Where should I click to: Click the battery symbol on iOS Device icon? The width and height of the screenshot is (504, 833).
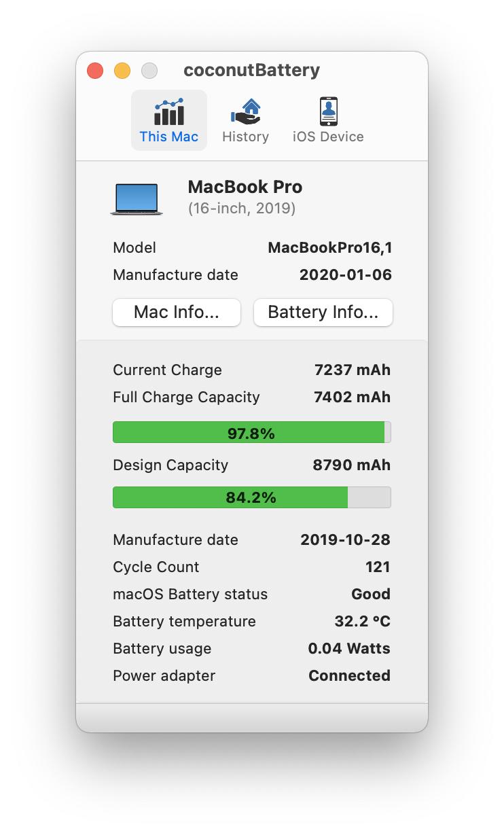pyautogui.click(x=328, y=111)
